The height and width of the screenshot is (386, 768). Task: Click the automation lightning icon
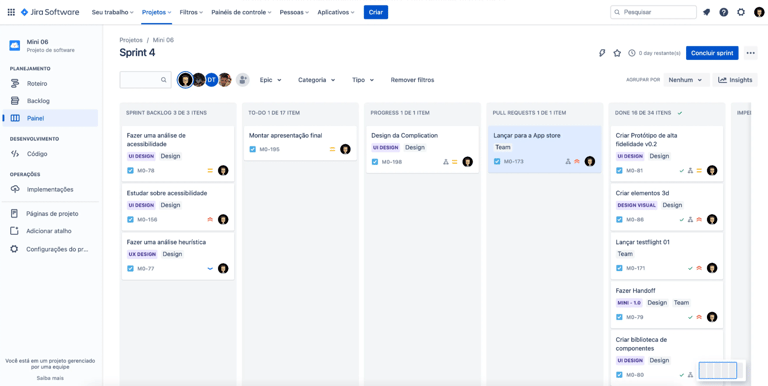[x=602, y=53]
